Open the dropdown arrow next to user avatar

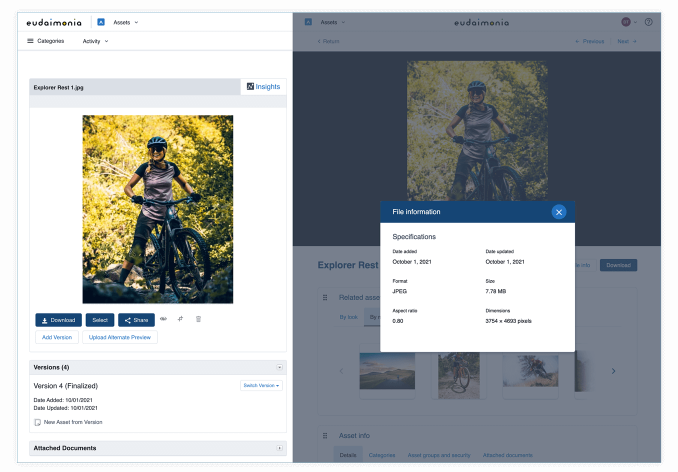pyautogui.click(x=635, y=22)
